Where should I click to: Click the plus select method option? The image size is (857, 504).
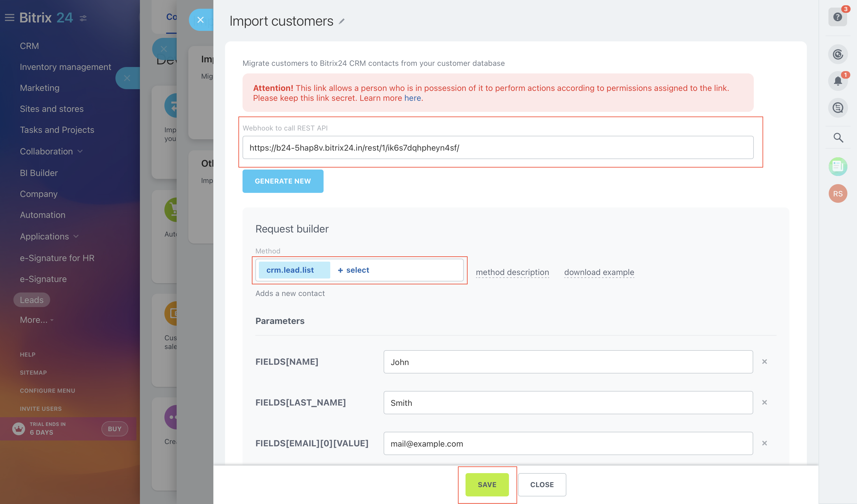pos(353,270)
